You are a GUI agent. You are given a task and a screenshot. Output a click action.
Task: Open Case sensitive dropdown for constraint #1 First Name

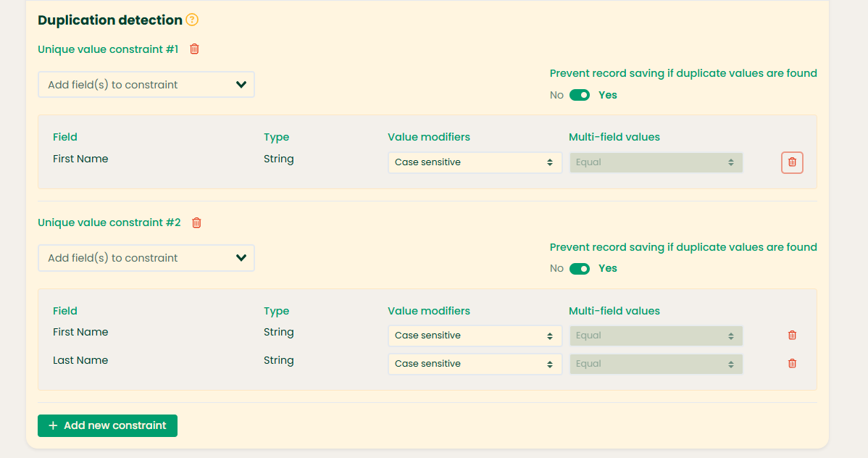click(x=475, y=162)
